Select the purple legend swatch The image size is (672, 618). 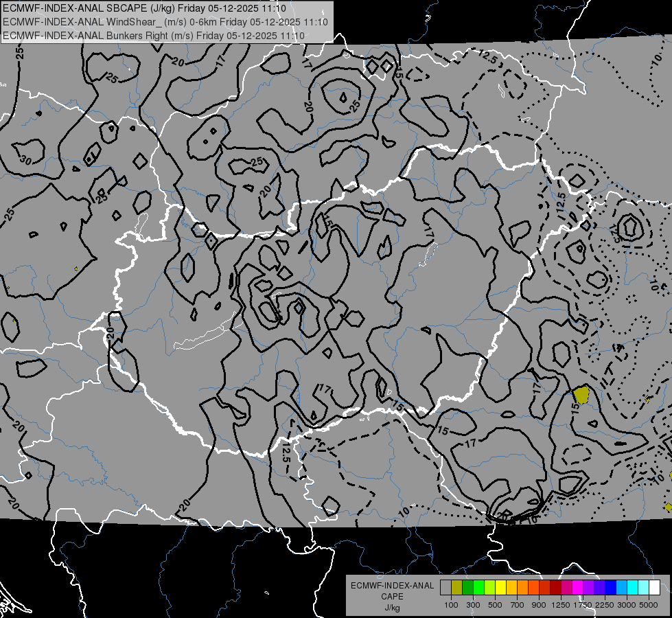(589, 588)
